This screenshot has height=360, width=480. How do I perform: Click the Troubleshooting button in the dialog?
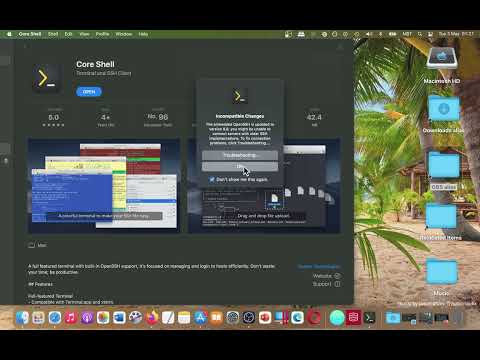pos(240,155)
